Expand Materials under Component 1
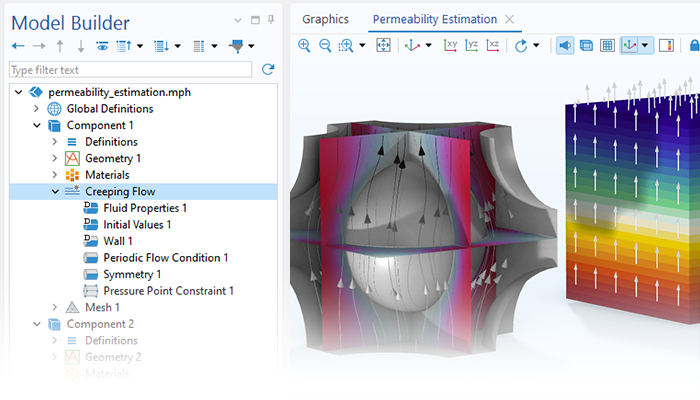This screenshot has width=700, height=400. tap(55, 175)
